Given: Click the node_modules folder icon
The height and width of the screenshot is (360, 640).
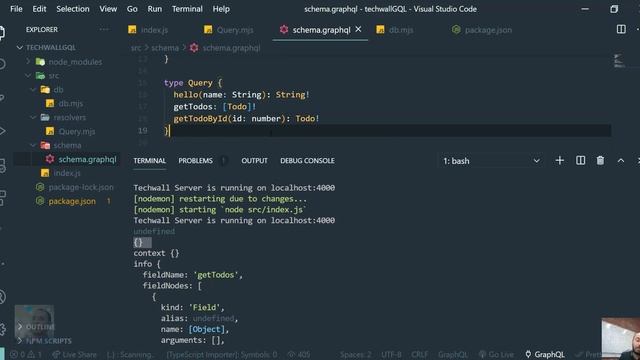Looking at the screenshot, I should [40, 62].
